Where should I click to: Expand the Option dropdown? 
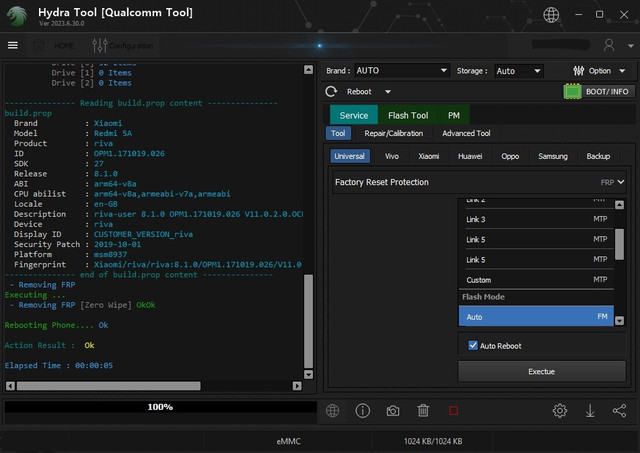[x=622, y=71]
